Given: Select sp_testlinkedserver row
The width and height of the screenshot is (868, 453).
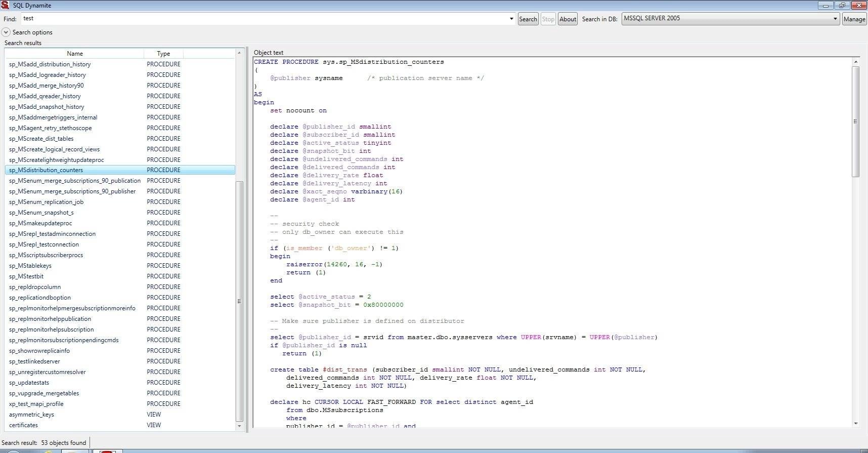Looking at the screenshot, I should pyautogui.click(x=120, y=361).
